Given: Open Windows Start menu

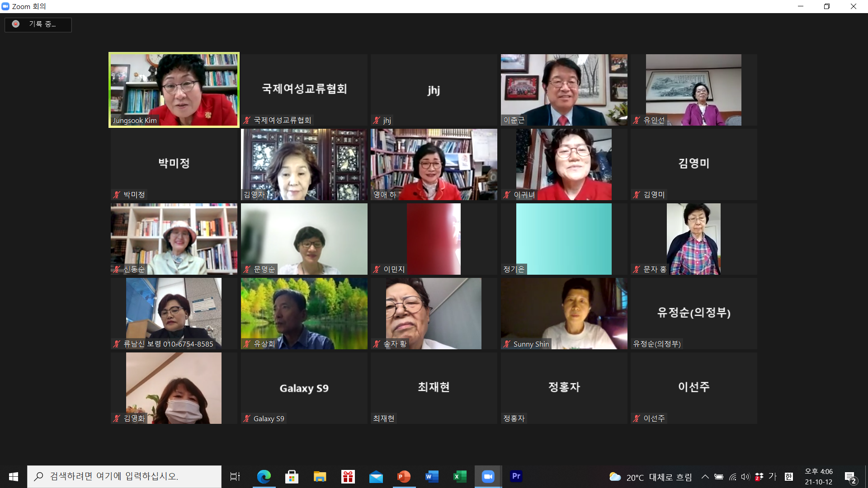Looking at the screenshot, I should tap(14, 476).
